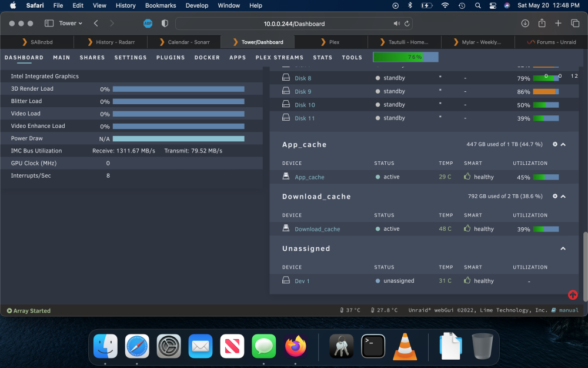Open the Disk 8 link
The width and height of the screenshot is (588, 368).
[x=303, y=78]
